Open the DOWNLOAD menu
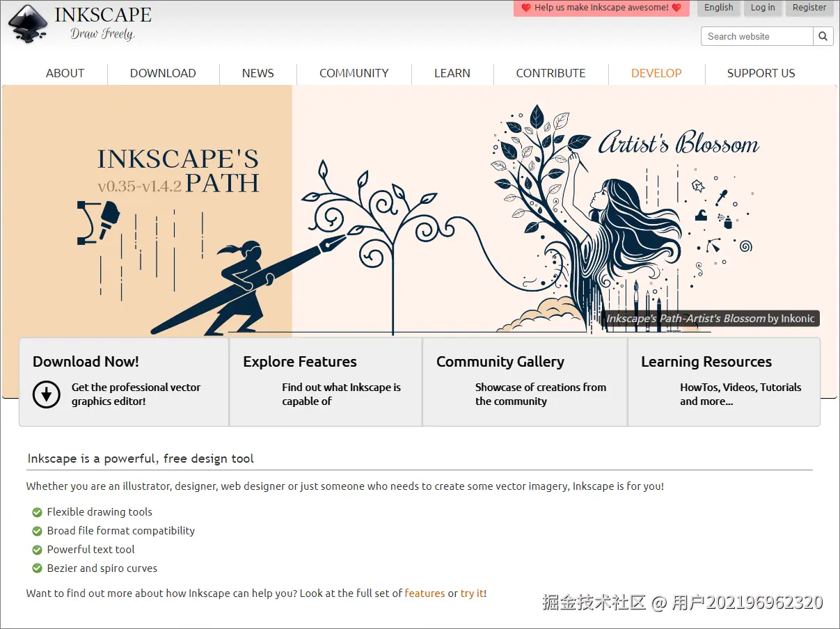This screenshot has width=840, height=629. (163, 73)
